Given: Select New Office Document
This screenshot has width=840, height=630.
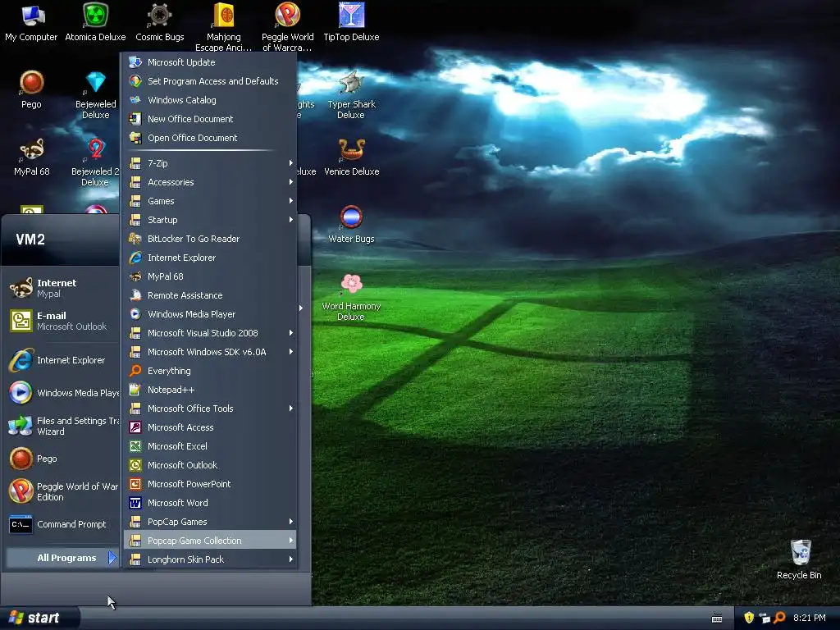Looking at the screenshot, I should (210, 118).
